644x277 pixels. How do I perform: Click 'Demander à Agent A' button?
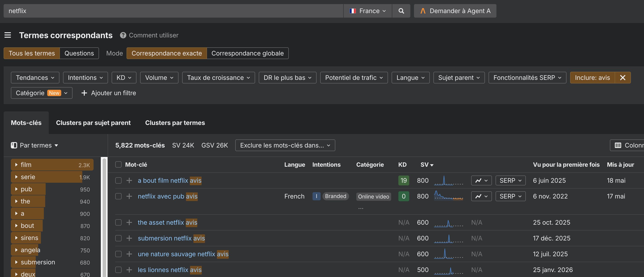click(455, 11)
